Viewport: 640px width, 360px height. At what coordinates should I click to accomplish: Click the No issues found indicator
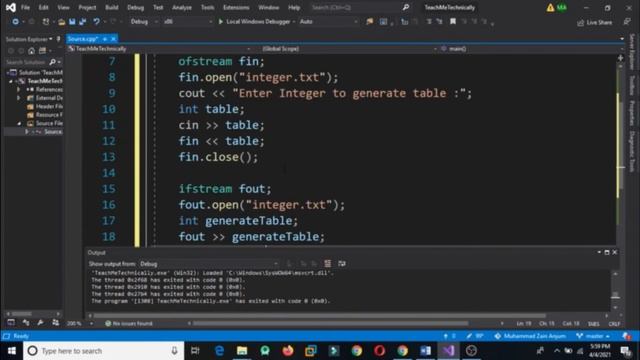(x=129, y=324)
